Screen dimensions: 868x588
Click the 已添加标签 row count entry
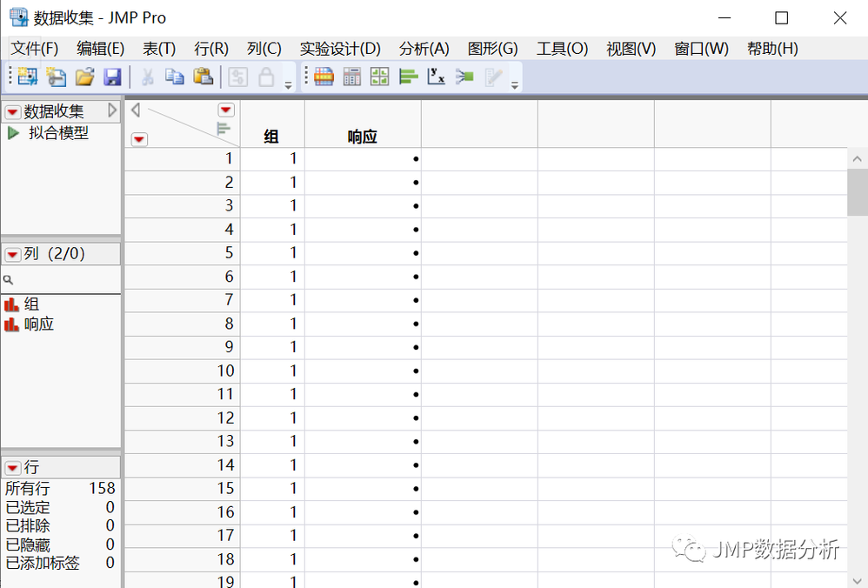pos(60,563)
